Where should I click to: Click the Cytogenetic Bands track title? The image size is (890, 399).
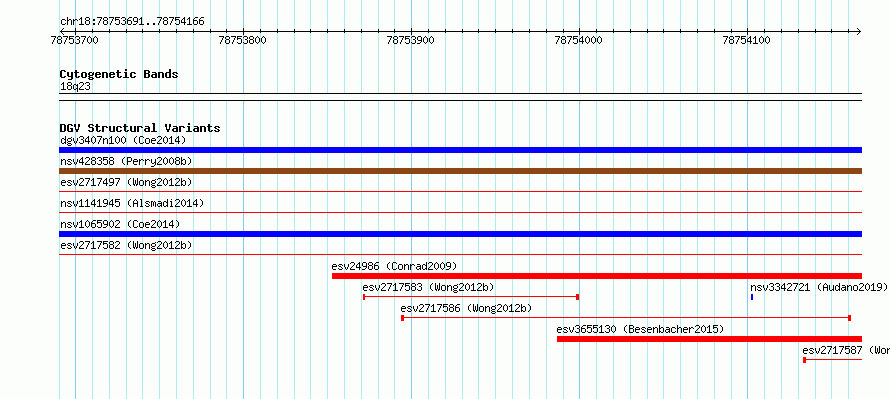point(119,74)
